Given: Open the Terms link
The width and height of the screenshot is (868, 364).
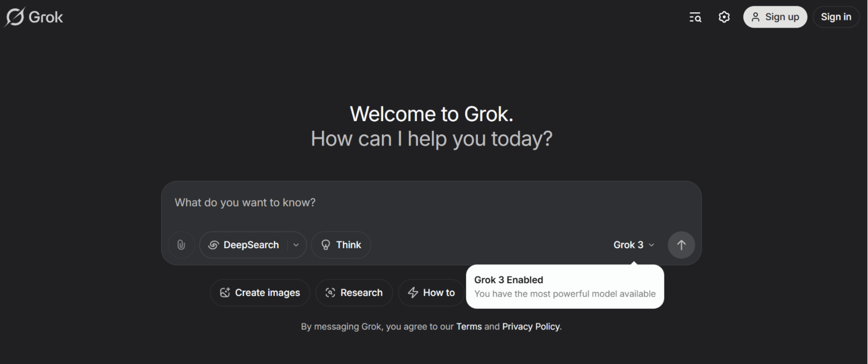Looking at the screenshot, I should (x=469, y=326).
